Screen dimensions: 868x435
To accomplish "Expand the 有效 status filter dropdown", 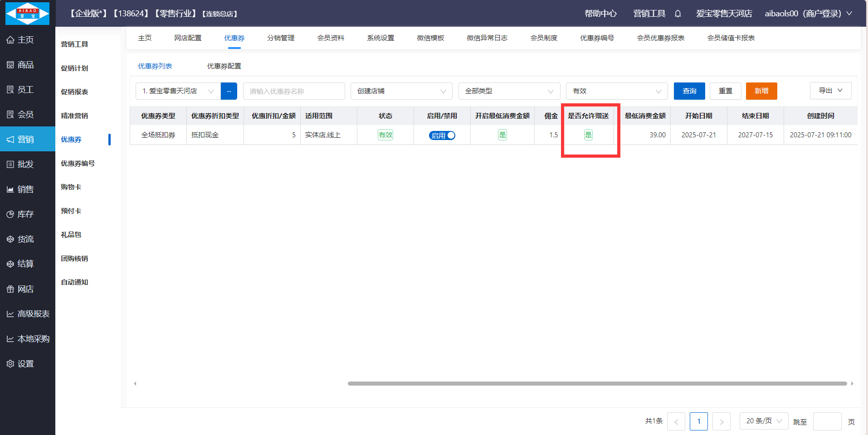I will (616, 91).
